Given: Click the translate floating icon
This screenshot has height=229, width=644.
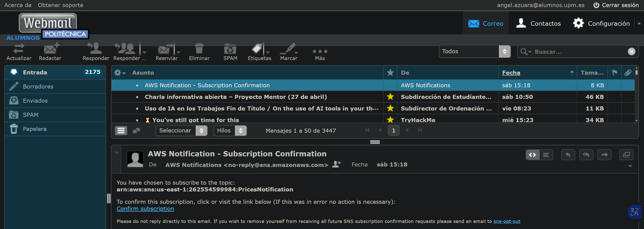Looking at the screenshot, I should click(x=634, y=212).
